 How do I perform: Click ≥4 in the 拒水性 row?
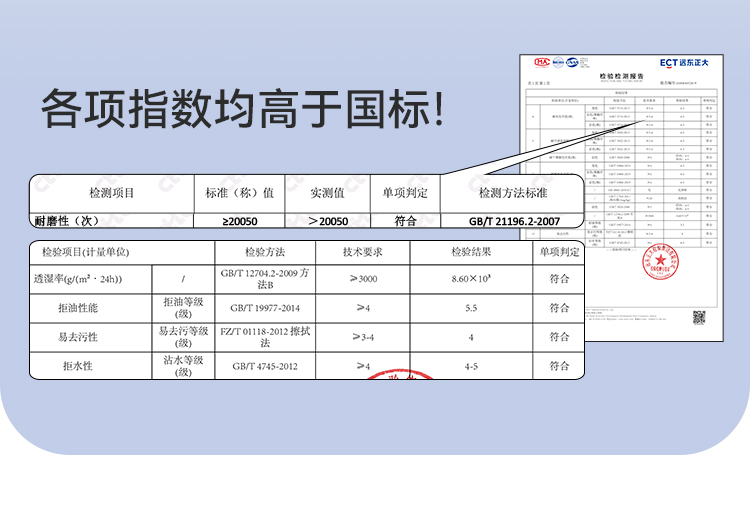(x=363, y=366)
